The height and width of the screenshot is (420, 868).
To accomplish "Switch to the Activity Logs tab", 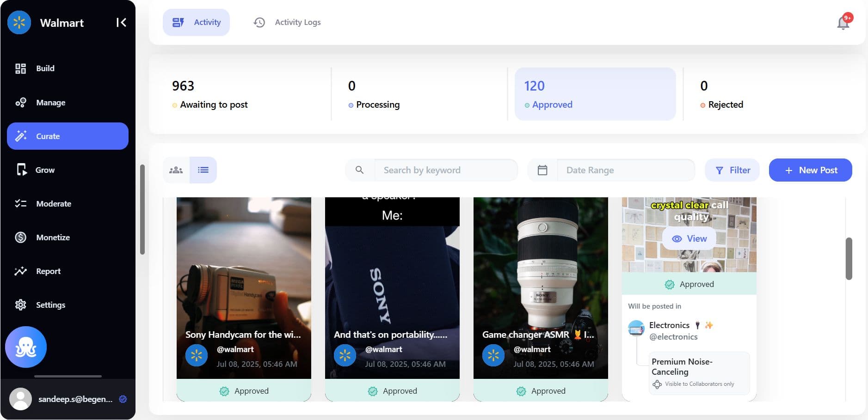I will (287, 22).
